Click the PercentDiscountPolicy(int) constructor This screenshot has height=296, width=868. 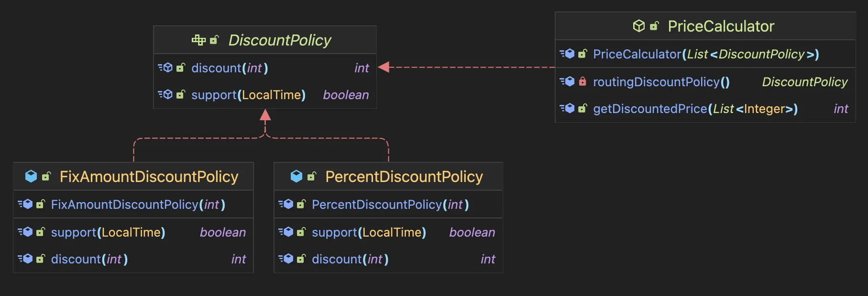(x=390, y=205)
